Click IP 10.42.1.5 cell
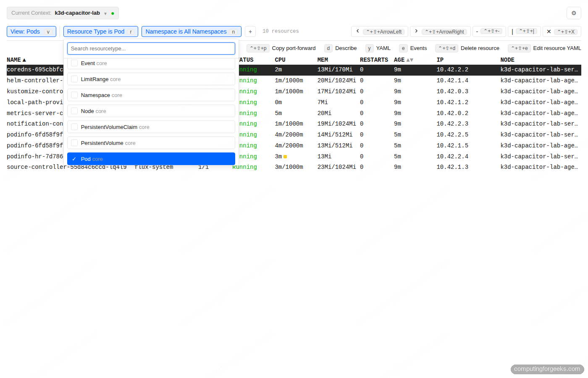This screenshot has height=378, width=588. [x=452, y=146]
